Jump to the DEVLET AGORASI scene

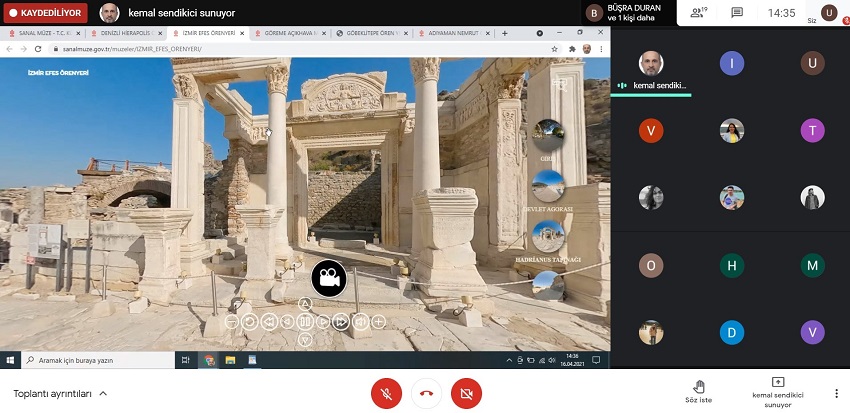coord(548,186)
